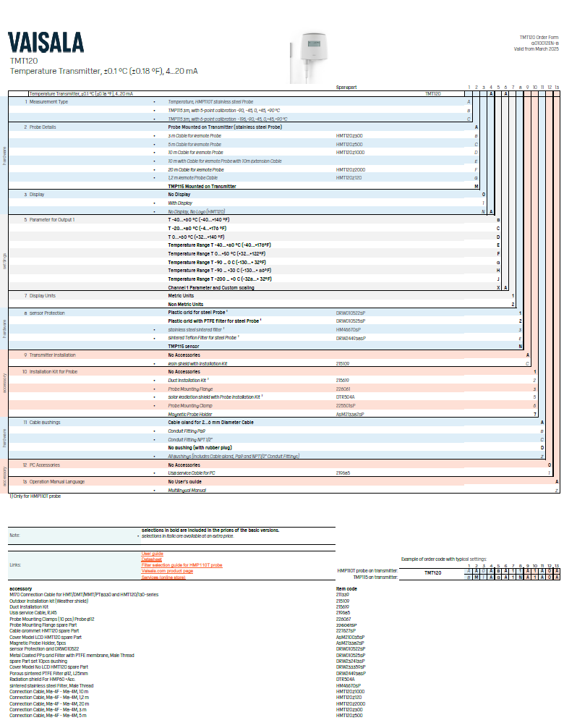Click the 'Non Metric Units' option
The width and height of the screenshot is (564, 728).
(x=186, y=304)
